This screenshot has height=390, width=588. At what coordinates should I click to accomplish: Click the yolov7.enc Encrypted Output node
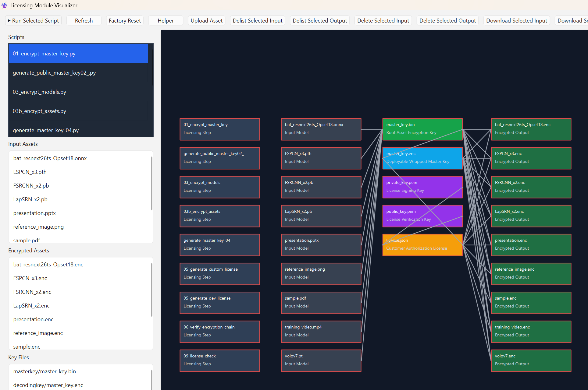(x=531, y=360)
